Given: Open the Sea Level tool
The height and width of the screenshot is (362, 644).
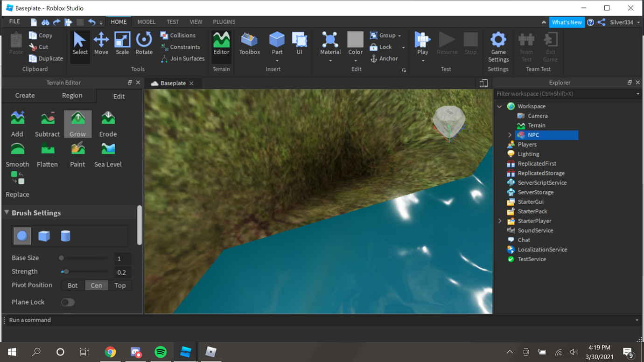Looking at the screenshot, I should coord(108,154).
